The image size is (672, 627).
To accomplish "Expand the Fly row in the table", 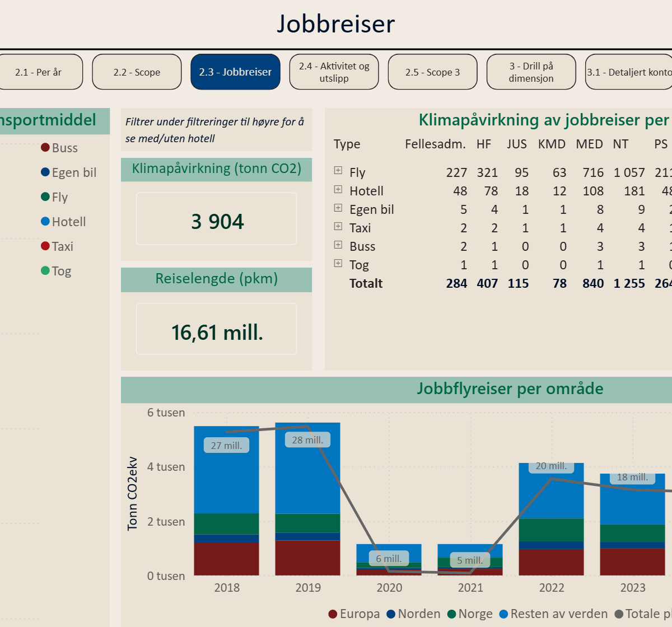I will click(338, 171).
